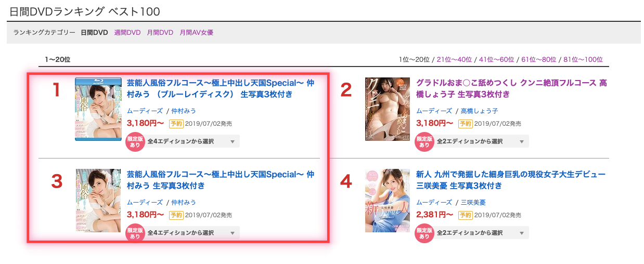Image resolution: width=644 pixels, height=264 pixels.
Task: Switch to the 週間DVD ranking category
Action: [127, 32]
